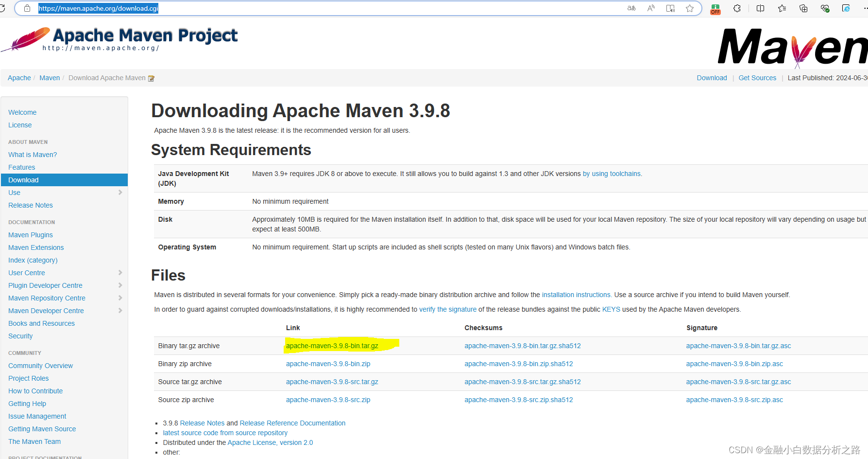Download apache-maven-3.9.8-bin.tar.gz

(332, 346)
